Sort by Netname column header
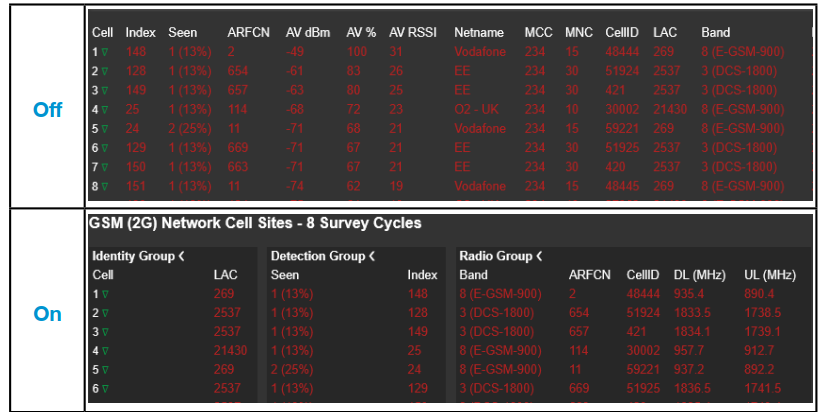The image size is (822, 412). tap(479, 32)
